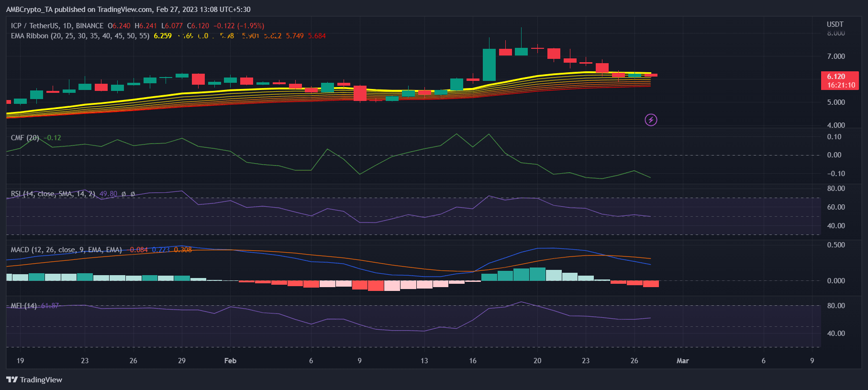The height and width of the screenshot is (390, 868).
Task: Select the Feb label on the date axis
Action: (x=230, y=361)
